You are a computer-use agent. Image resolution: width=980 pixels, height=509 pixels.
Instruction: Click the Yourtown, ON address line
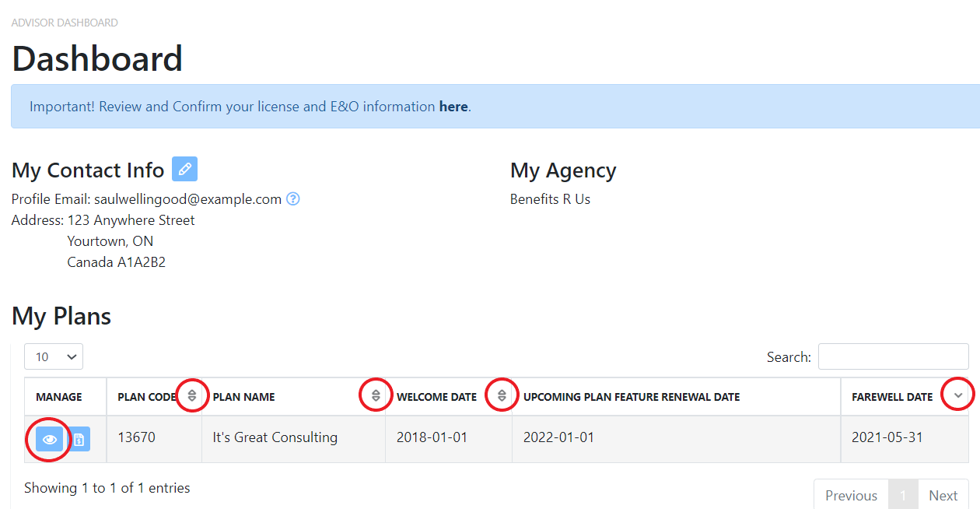(x=110, y=241)
